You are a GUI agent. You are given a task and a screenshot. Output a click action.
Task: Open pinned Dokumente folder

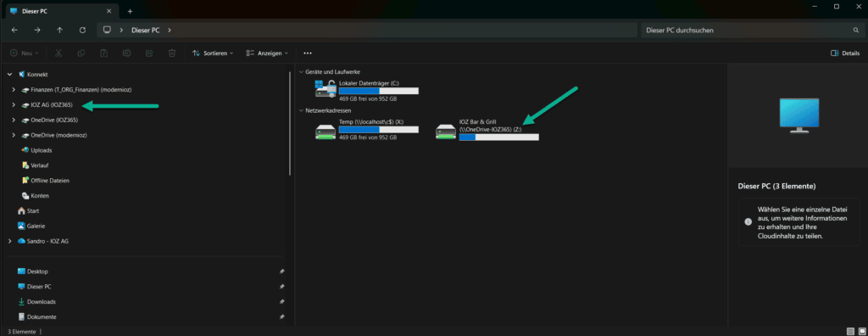click(36, 316)
